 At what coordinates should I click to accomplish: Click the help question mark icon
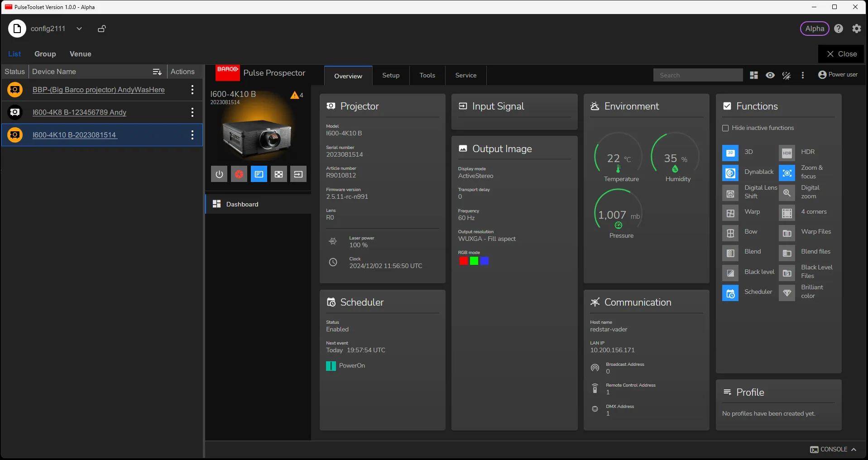tap(839, 29)
